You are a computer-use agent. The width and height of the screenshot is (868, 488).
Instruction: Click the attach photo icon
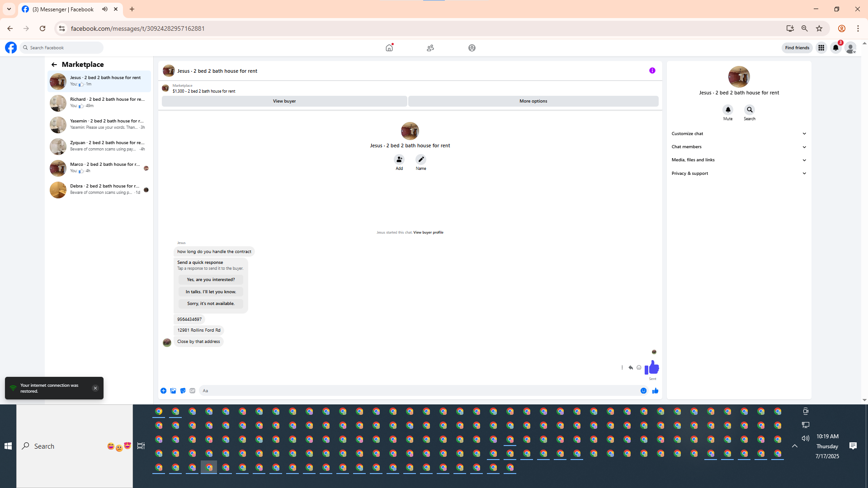pos(173,391)
